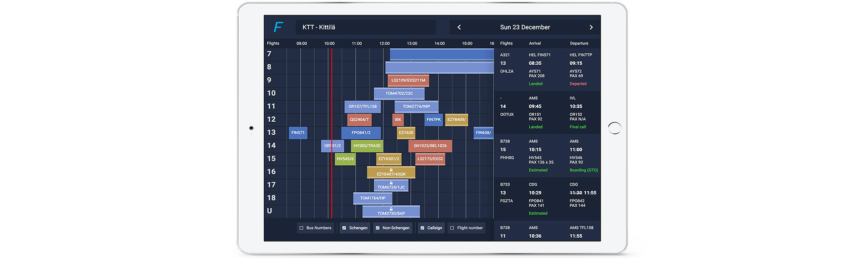The height and width of the screenshot is (258, 868).
Task: Click lock icon on EZY8407/43QN bar
Action: coord(391,170)
